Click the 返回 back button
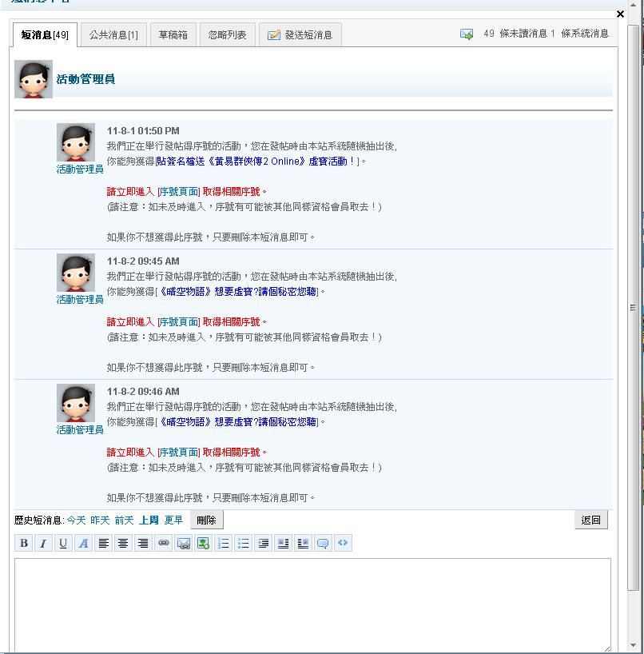The image size is (644, 654). (x=591, y=520)
